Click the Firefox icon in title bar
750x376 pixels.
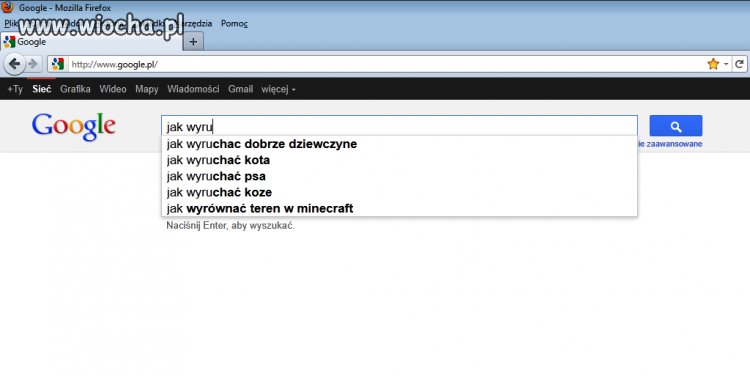(x=7, y=7)
